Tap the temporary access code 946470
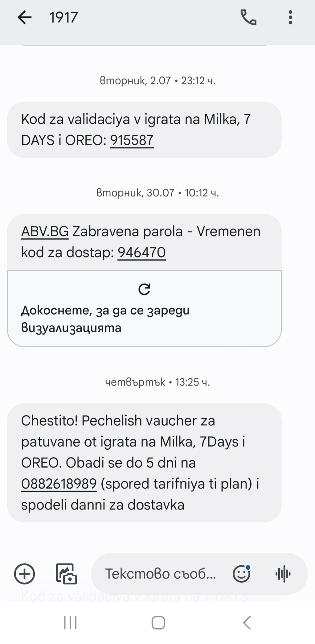 [142, 253]
